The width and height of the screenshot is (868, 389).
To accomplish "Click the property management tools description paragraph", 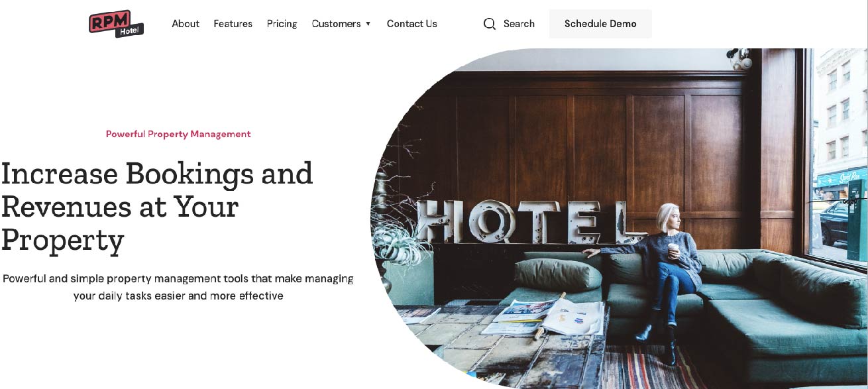I will (178, 287).
